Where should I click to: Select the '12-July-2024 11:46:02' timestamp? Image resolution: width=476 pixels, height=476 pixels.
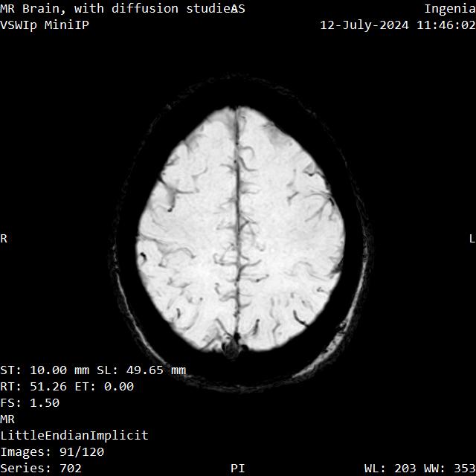398,25
